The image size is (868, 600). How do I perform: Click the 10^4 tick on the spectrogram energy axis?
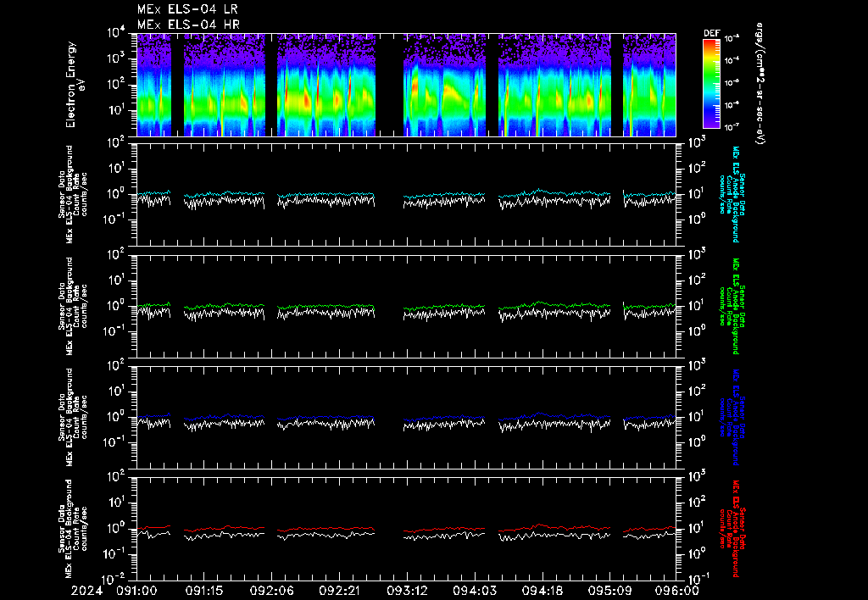116,33
